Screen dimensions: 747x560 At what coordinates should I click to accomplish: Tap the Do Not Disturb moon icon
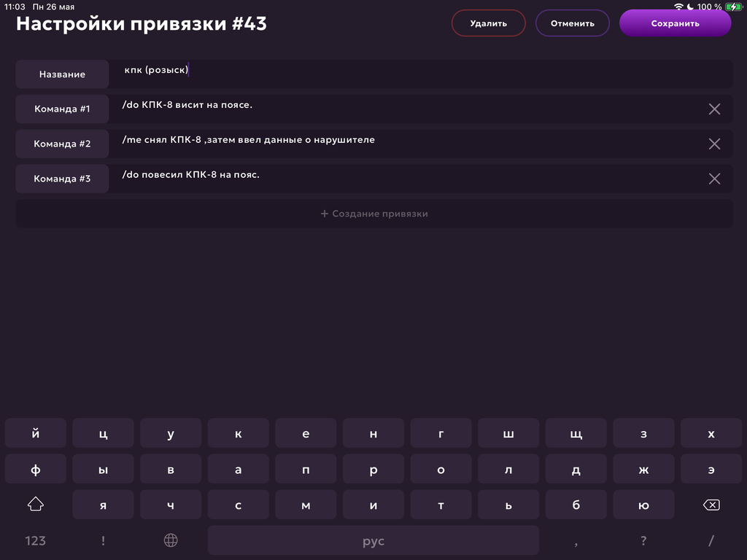tap(690, 7)
